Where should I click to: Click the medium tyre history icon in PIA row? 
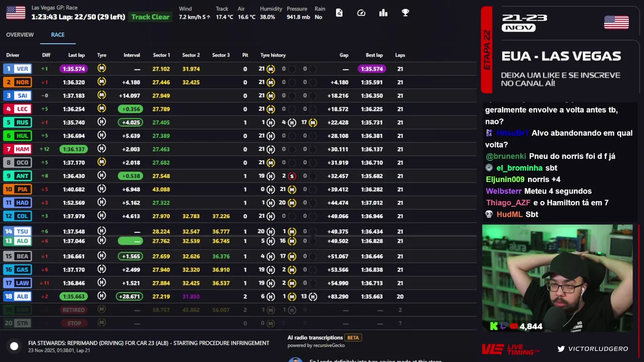pos(292,190)
